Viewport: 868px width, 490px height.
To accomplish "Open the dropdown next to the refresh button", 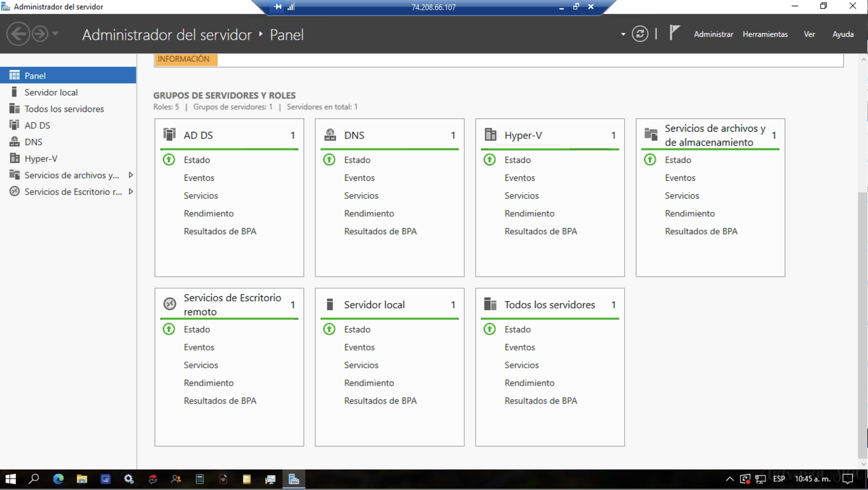I will coord(622,34).
